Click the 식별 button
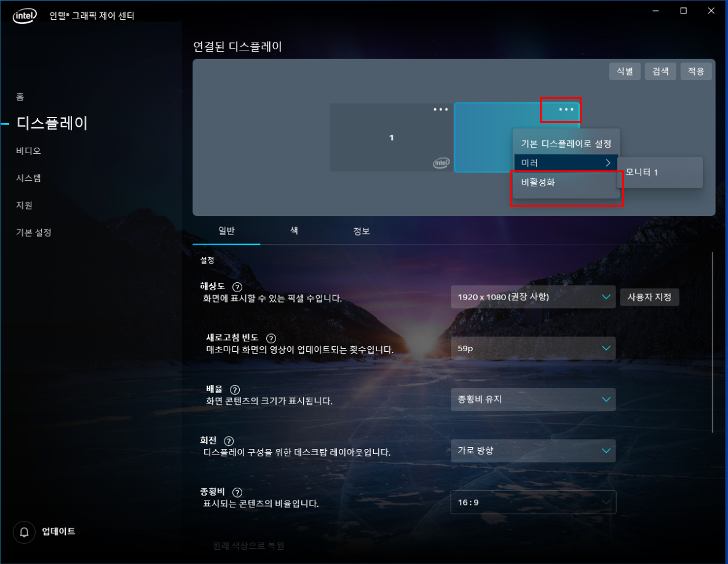 (x=625, y=71)
